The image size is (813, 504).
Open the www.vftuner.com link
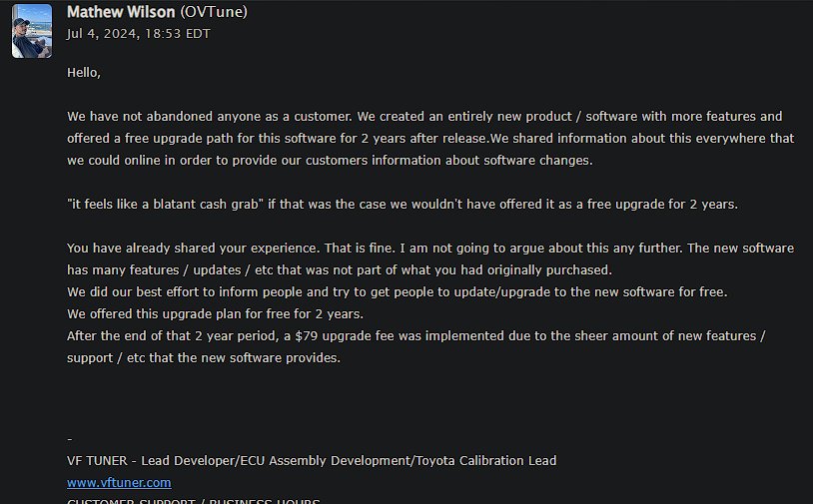(119, 482)
